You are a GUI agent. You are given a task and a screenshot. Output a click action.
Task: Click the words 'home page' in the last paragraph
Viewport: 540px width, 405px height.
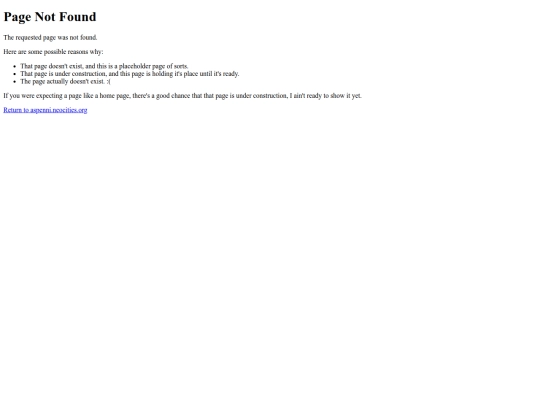click(115, 96)
